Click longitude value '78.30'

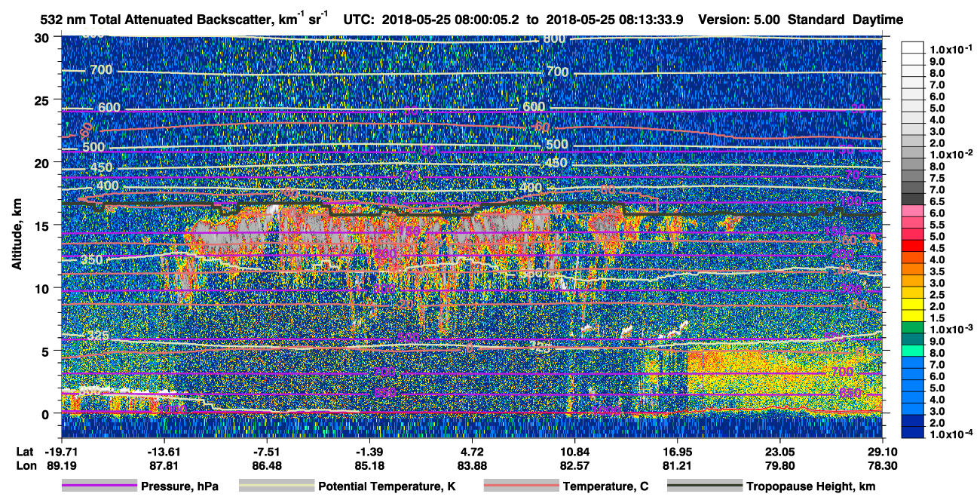(x=883, y=466)
